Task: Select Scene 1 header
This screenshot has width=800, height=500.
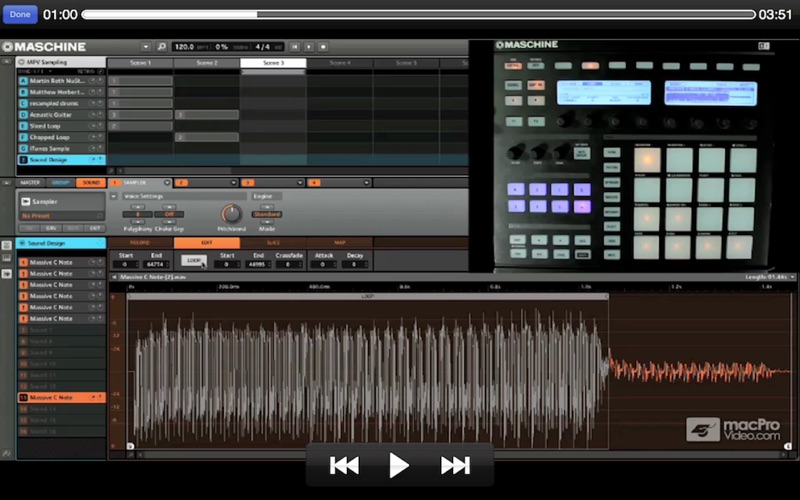Action: pos(140,63)
